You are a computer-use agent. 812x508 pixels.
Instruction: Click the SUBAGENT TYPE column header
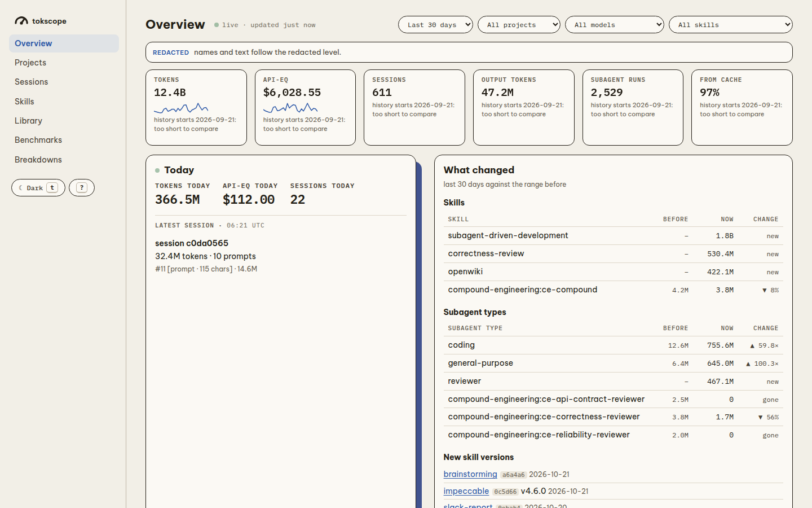(475, 328)
